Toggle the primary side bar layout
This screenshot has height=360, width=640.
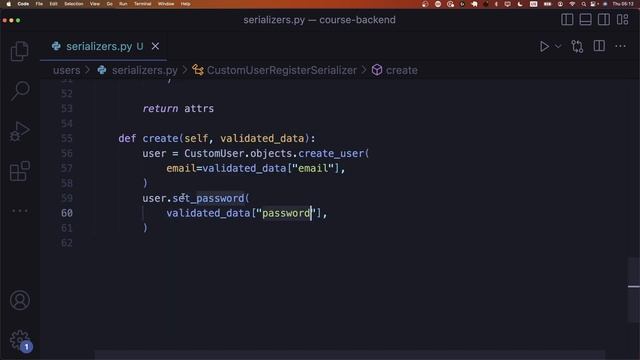point(567,20)
